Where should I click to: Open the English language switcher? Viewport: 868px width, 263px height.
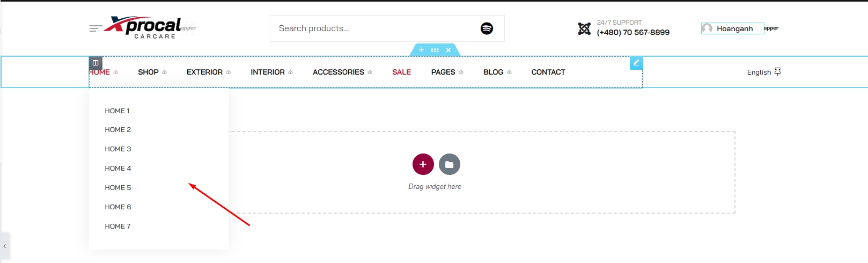pyautogui.click(x=763, y=72)
